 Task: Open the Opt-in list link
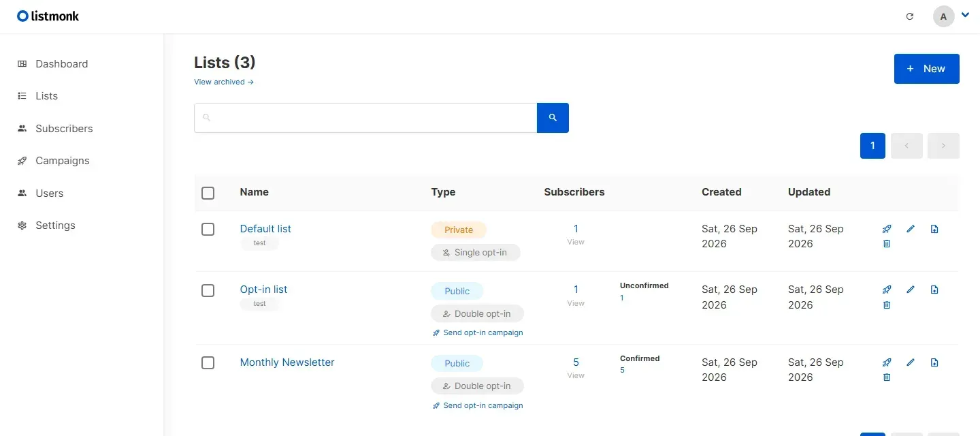(263, 290)
